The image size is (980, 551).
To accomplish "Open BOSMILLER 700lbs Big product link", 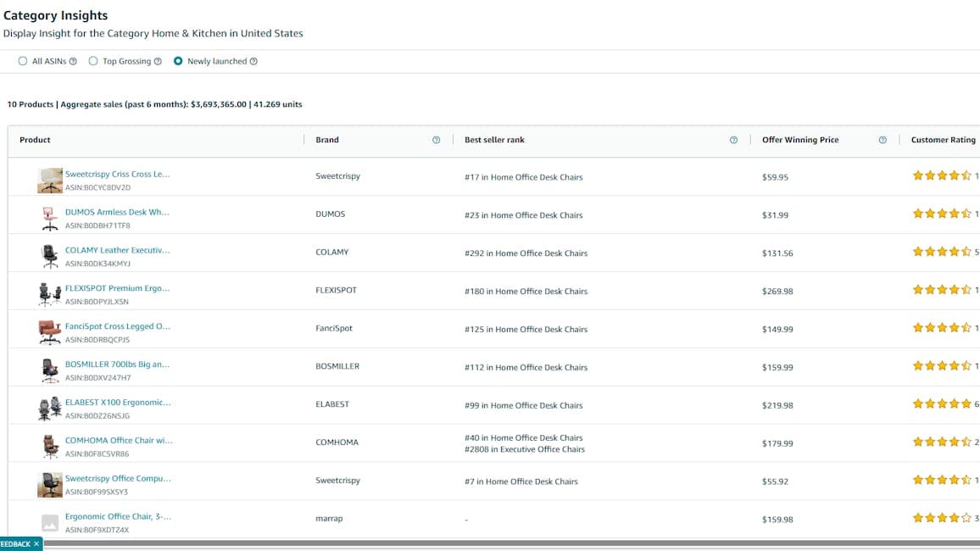I will pyautogui.click(x=118, y=365).
